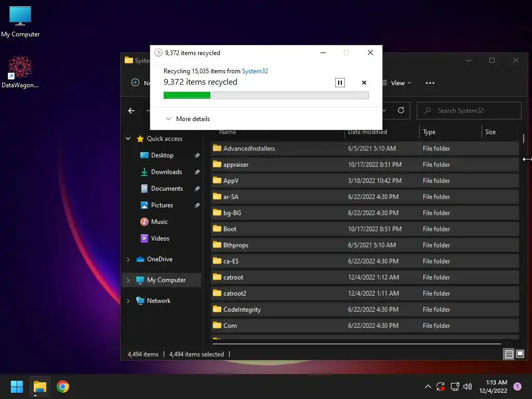Cancel the recycling operation
The height and width of the screenshot is (399, 532).
click(364, 83)
